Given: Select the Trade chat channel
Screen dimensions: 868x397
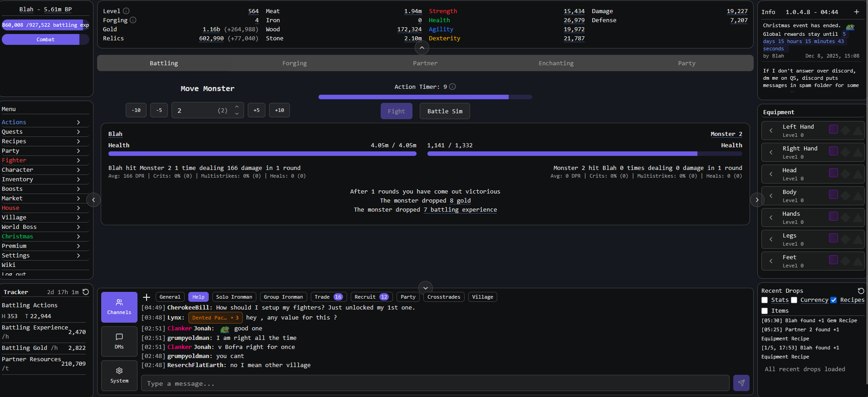Looking at the screenshot, I should (329, 297).
